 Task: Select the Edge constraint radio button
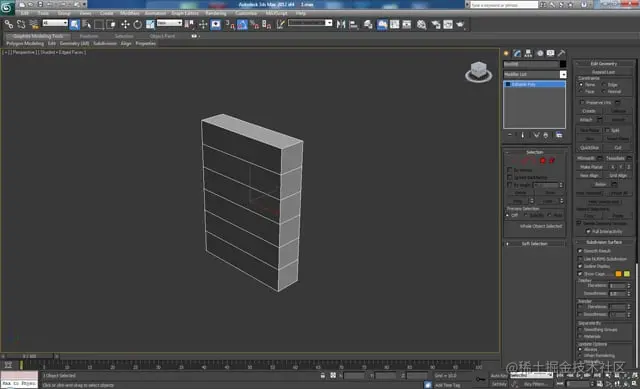pos(604,84)
